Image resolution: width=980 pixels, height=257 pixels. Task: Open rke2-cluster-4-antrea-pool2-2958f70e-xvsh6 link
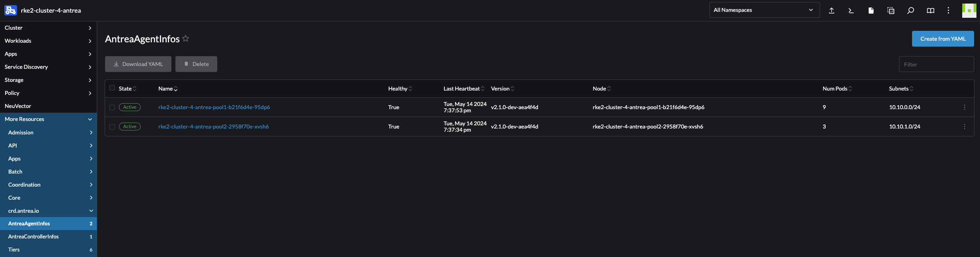point(213,127)
